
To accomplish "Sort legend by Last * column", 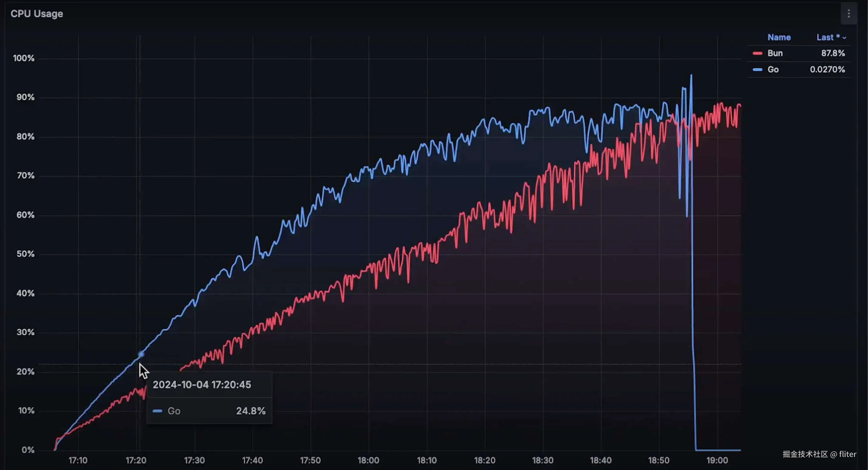I will pyautogui.click(x=828, y=37).
